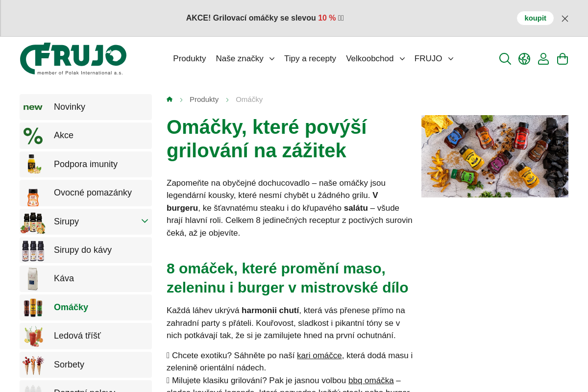Expand the FRUJO menu dropdown chevron
The width and height of the screenshot is (588, 392).
[450, 59]
